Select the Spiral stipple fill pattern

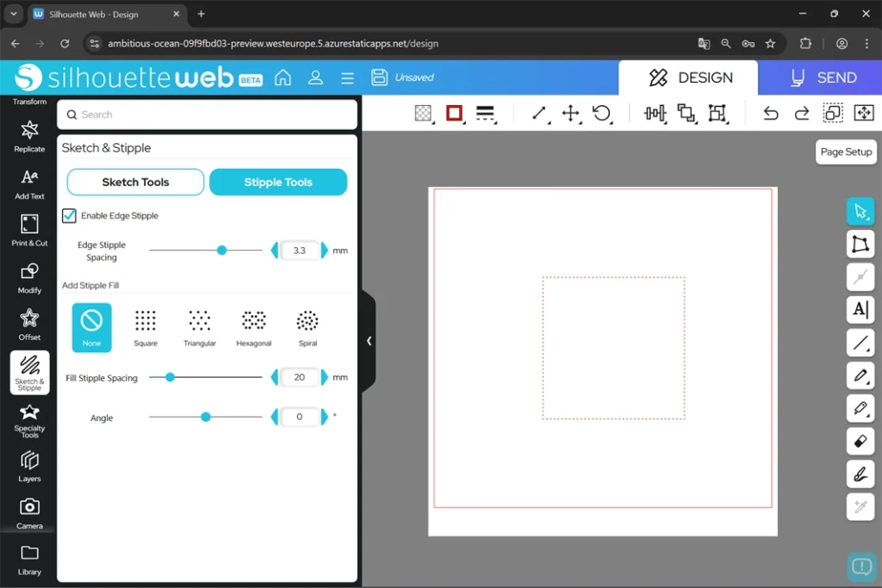pyautogui.click(x=307, y=327)
